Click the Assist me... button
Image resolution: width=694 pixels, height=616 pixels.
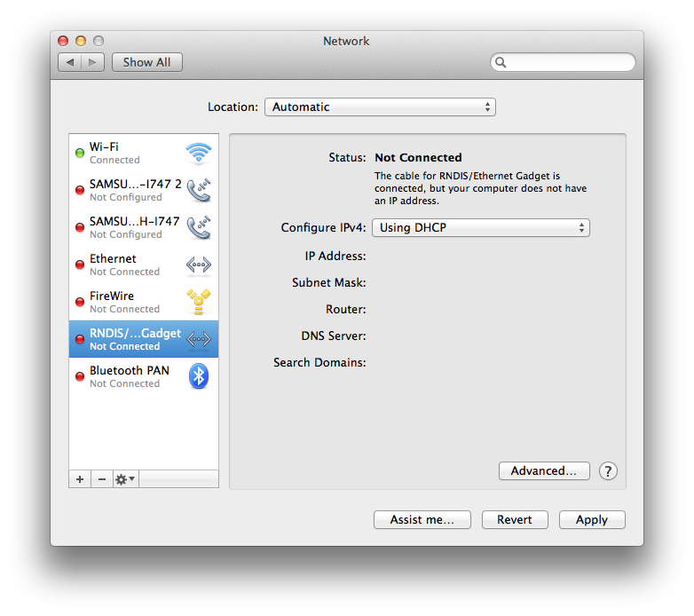coord(422,519)
